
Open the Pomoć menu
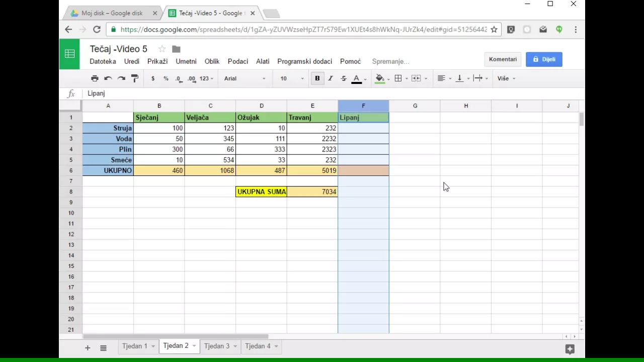[350, 61]
